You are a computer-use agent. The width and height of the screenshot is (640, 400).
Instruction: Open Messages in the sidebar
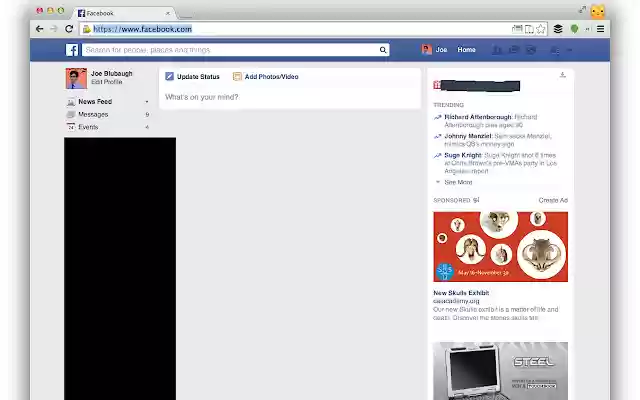93,114
